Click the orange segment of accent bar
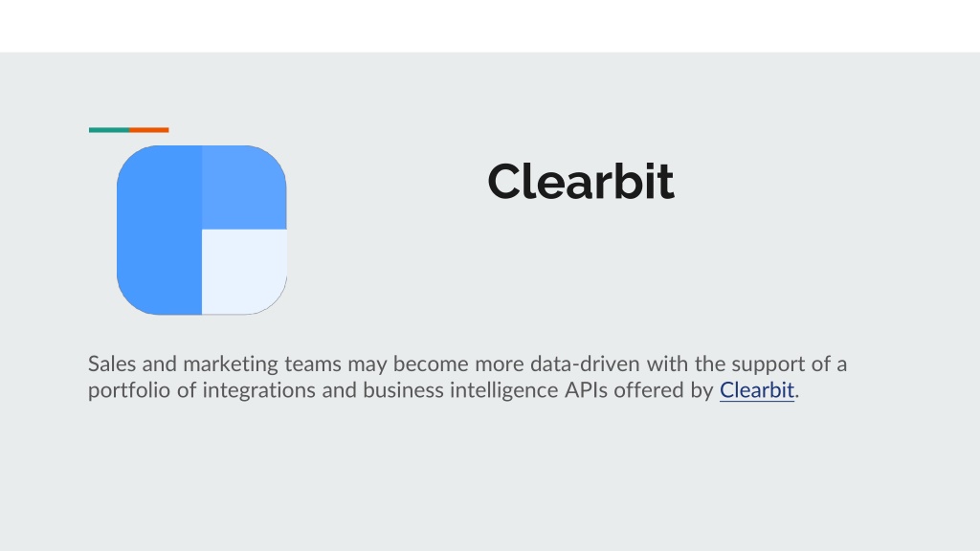The width and height of the screenshot is (980, 551). [x=149, y=130]
